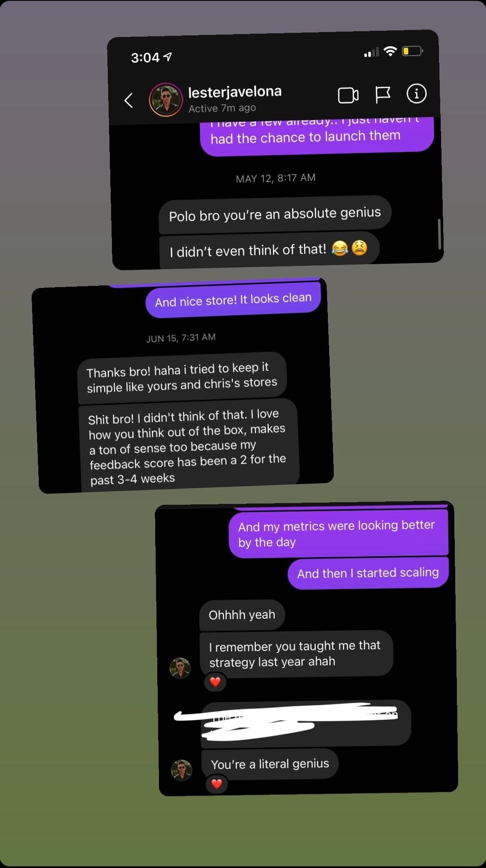Tap the back chevron arrow
This screenshot has height=868, width=486.
129,100
